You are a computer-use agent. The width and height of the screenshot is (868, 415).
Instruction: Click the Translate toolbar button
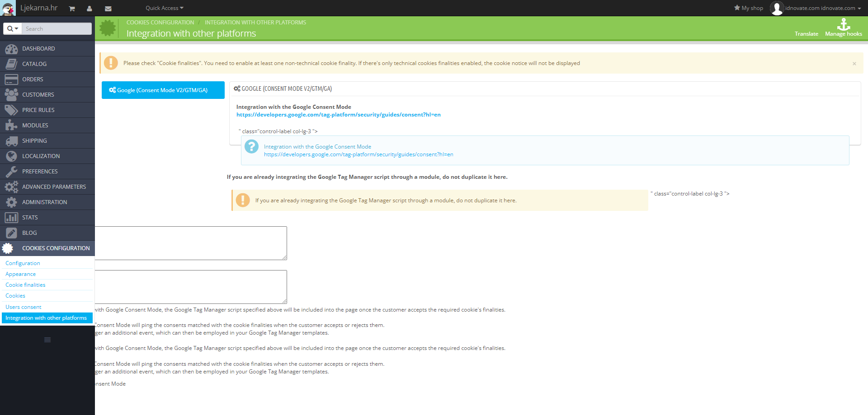tap(807, 34)
